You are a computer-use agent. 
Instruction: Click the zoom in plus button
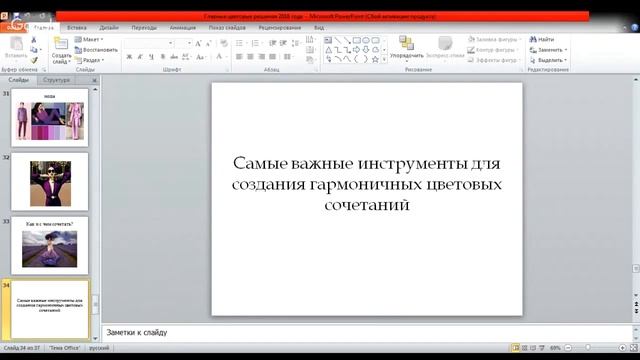tap(622, 348)
